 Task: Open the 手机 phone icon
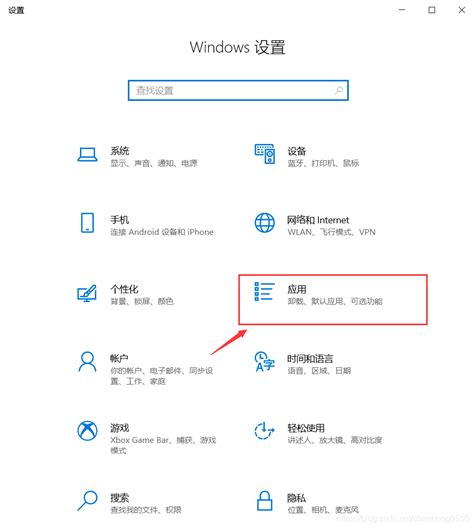[x=88, y=223]
